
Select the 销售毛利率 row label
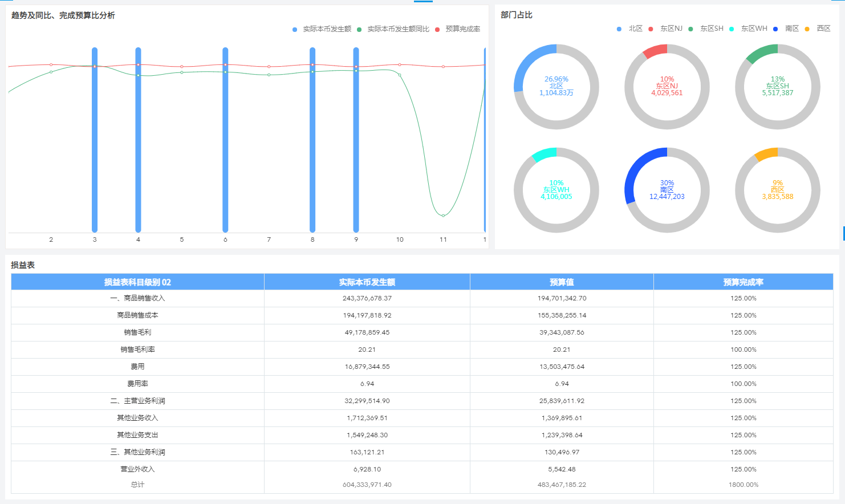coord(137,349)
